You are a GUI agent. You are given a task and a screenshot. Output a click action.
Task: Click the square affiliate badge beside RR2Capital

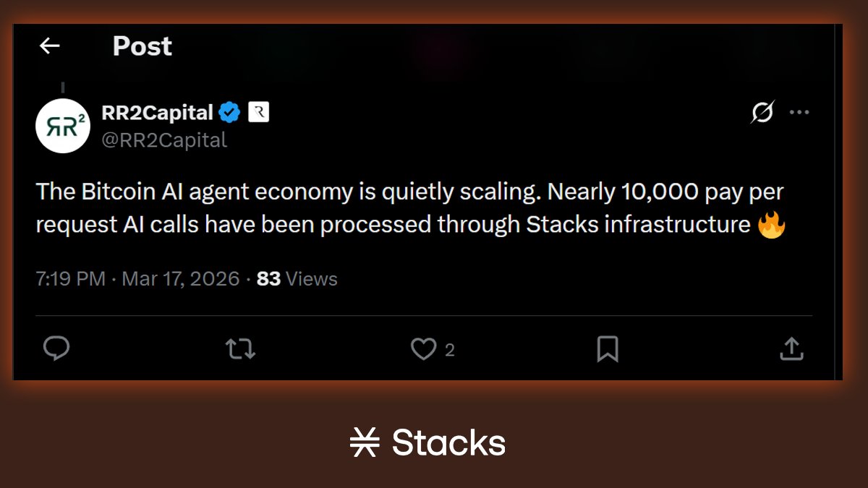pos(258,113)
